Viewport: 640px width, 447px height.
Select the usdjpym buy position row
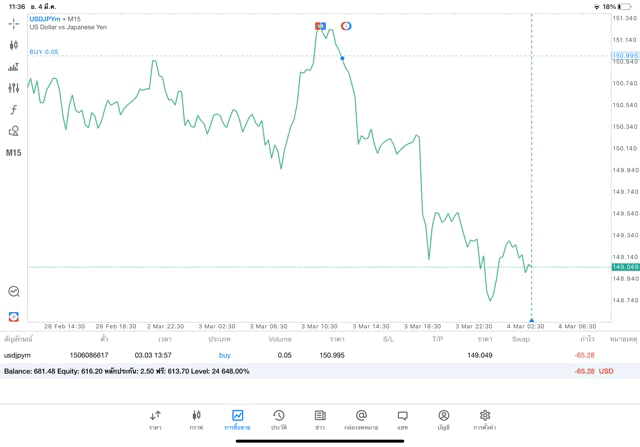coord(300,355)
